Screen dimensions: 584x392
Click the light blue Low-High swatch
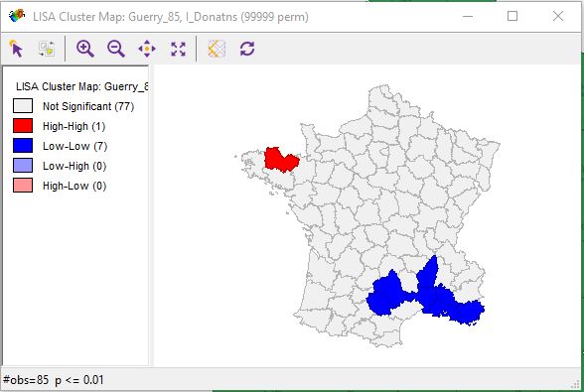(23, 166)
